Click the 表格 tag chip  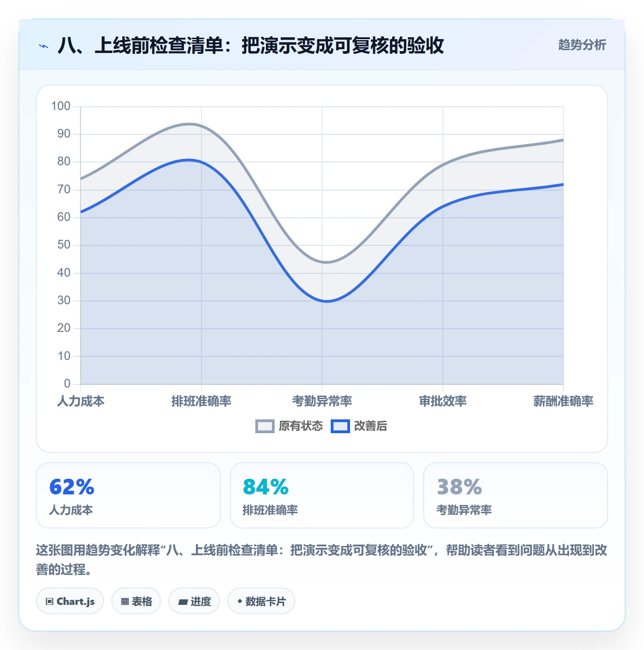pos(136,601)
